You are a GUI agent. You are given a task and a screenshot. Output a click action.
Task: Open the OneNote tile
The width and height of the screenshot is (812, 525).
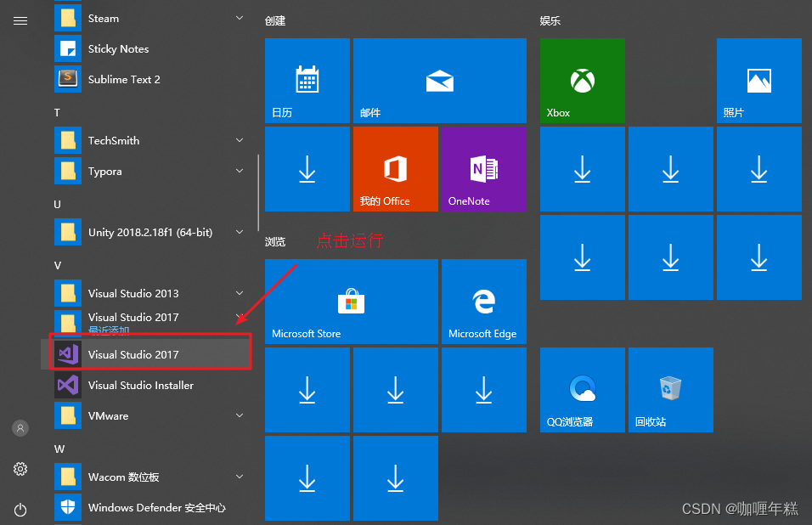[483, 169]
